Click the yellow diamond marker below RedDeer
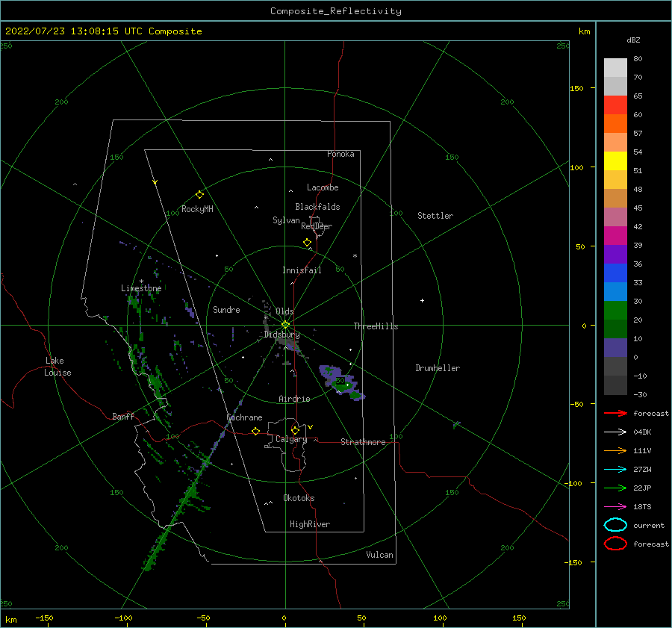The image size is (672, 628). click(x=307, y=243)
